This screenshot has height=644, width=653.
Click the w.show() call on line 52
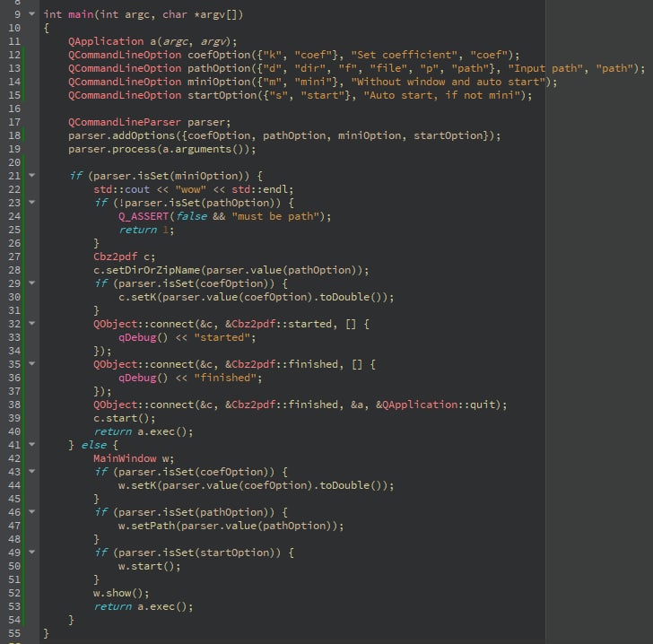click(121, 593)
